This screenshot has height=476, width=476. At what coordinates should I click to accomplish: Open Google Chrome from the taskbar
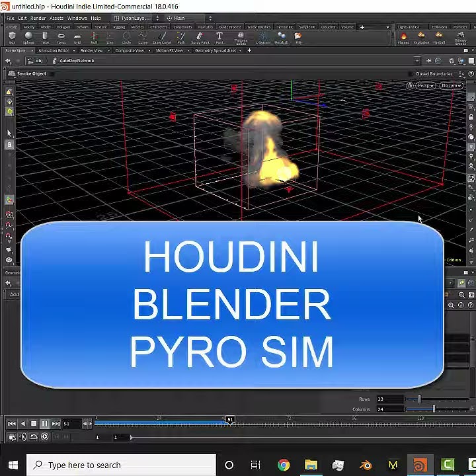pos(284,465)
